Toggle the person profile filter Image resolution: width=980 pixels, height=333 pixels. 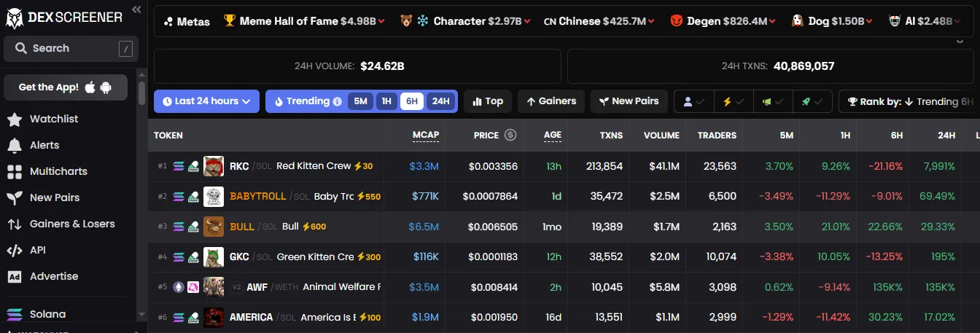click(x=693, y=102)
